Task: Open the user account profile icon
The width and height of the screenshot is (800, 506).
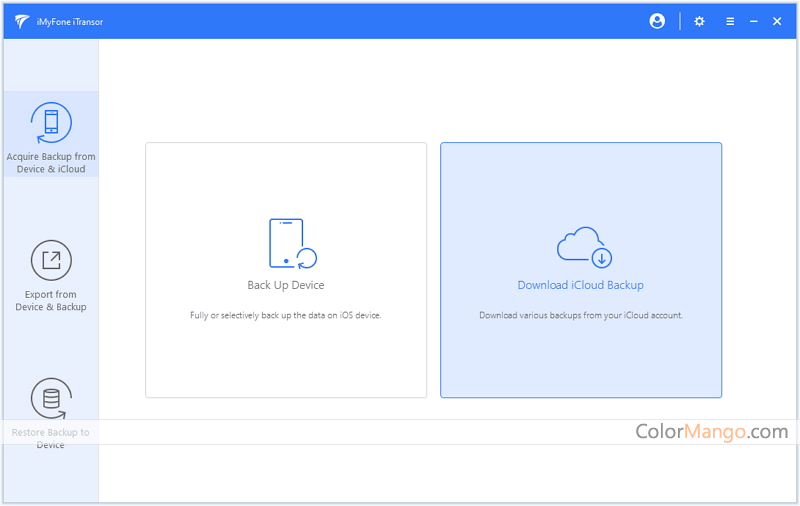Action: tap(657, 21)
